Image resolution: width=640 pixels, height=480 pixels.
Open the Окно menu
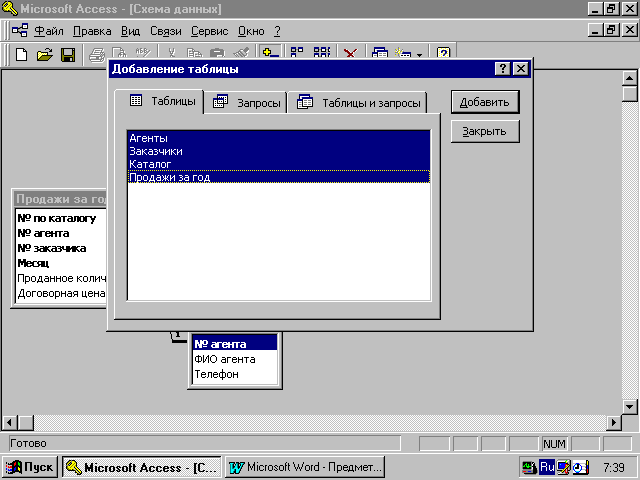pyautogui.click(x=251, y=31)
